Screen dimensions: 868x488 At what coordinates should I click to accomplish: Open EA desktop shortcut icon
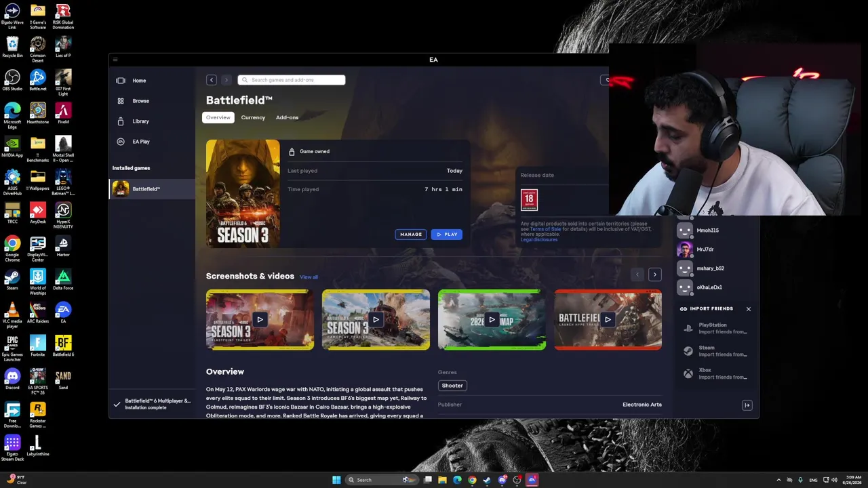click(x=63, y=312)
